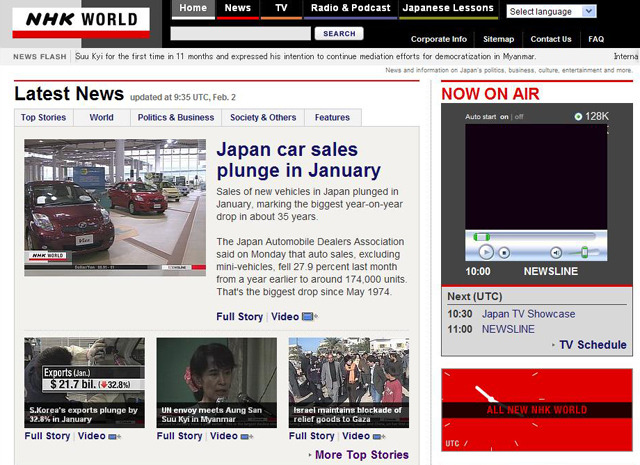Image resolution: width=640 pixels, height=465 pixels.
Task: Switch to World news tab
Action: pyautogui.click(x=102, y=118)
